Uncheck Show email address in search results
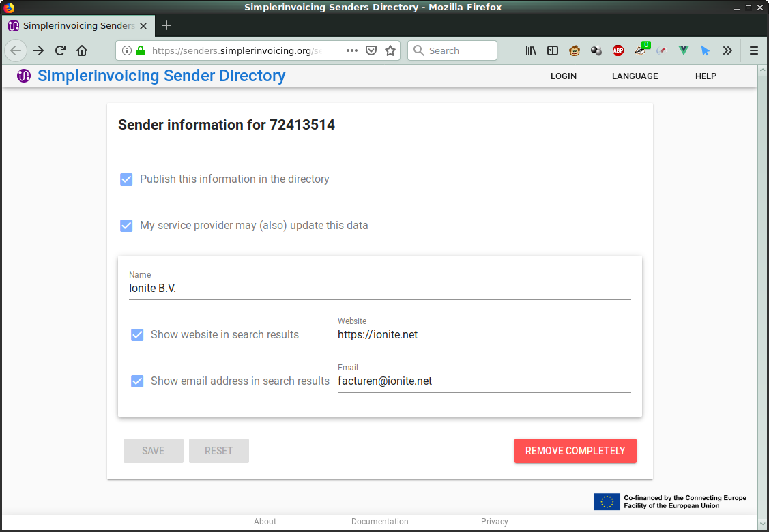 pos(137,381)
